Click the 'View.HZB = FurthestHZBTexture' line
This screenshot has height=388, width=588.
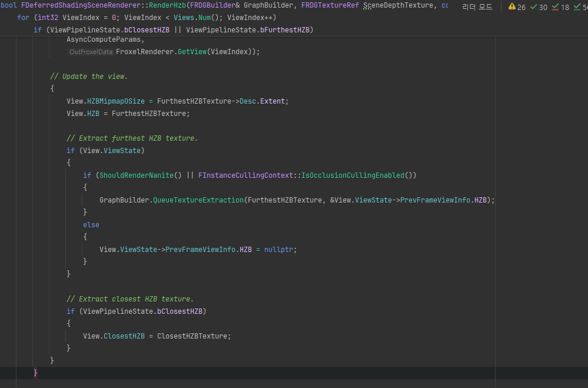128,114
